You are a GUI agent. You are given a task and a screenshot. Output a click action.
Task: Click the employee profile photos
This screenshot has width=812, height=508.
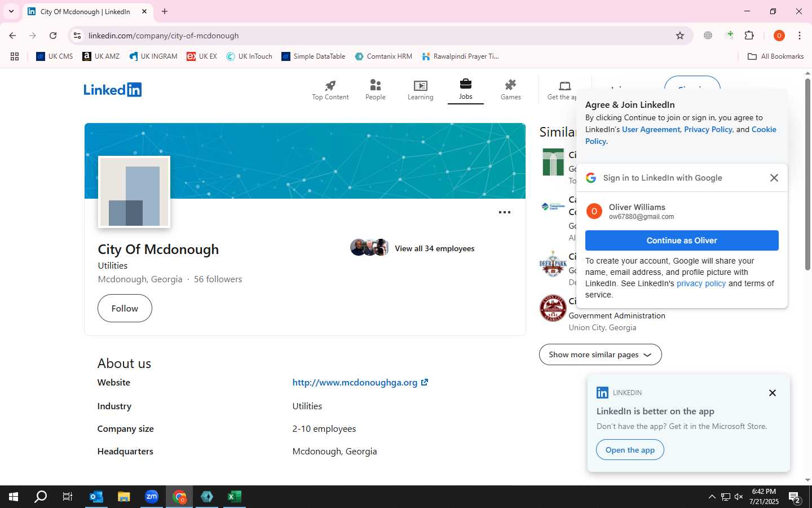coord(369,247)
